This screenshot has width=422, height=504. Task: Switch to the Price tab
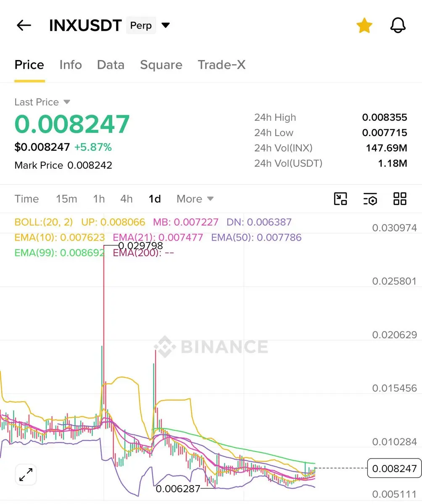pyautogui.click(x=29, y=65)
